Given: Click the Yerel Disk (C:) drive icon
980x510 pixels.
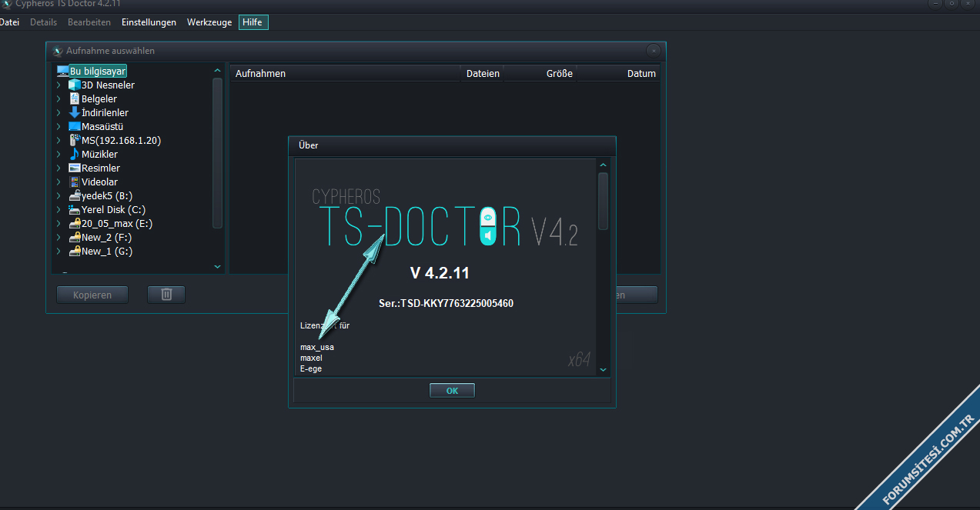Looking at the screenshot, I should [x=74, y=209].
